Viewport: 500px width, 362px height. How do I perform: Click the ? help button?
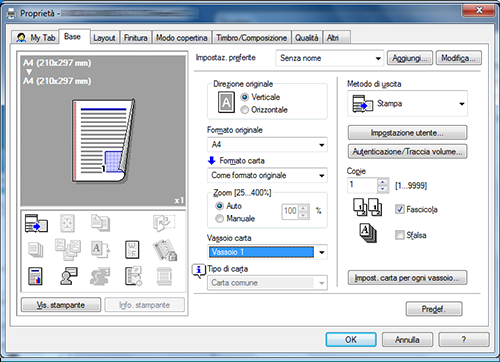[464, 340]
